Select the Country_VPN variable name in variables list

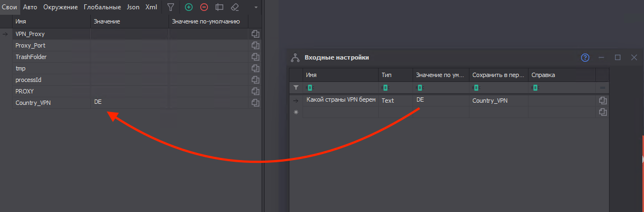click(33, 103)
